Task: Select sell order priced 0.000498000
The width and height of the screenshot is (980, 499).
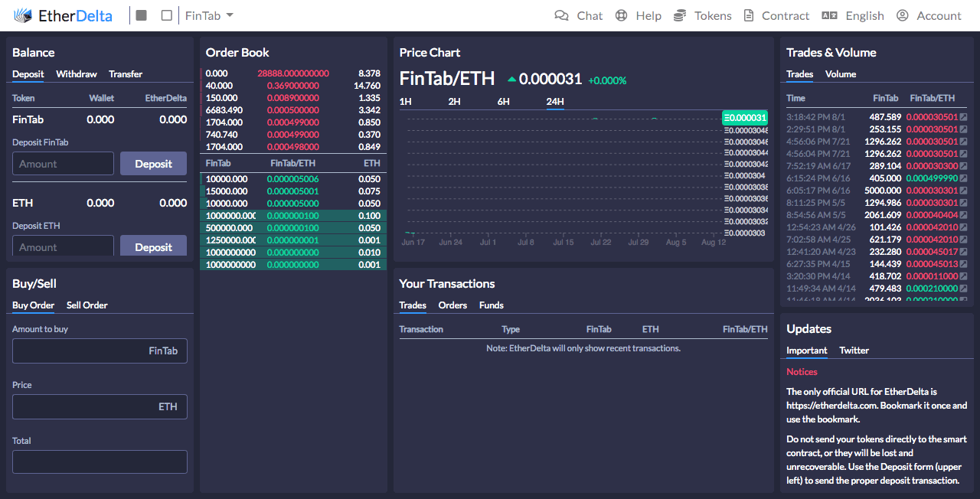Action: click(x=293, y=147)
